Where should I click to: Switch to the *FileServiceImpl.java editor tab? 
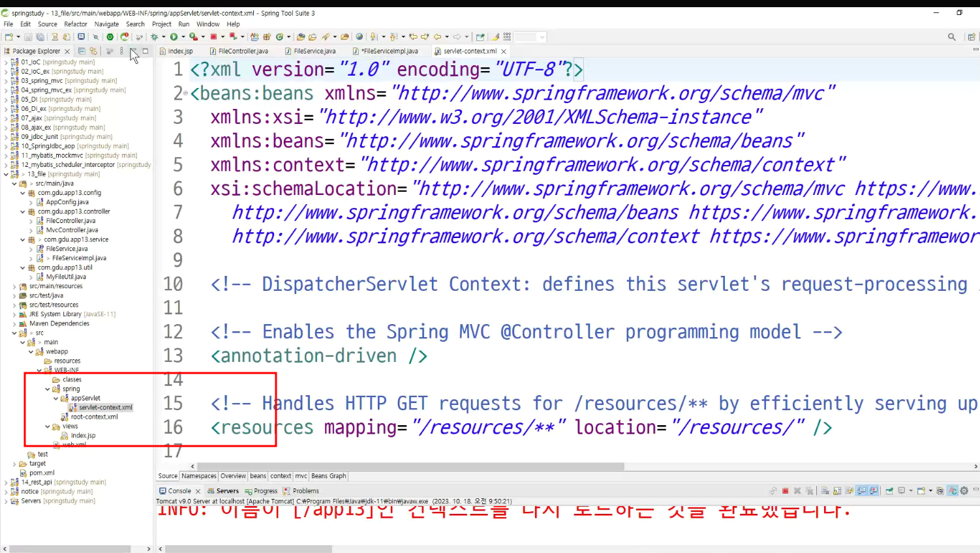pyautogui.click(x=386, y=51)
